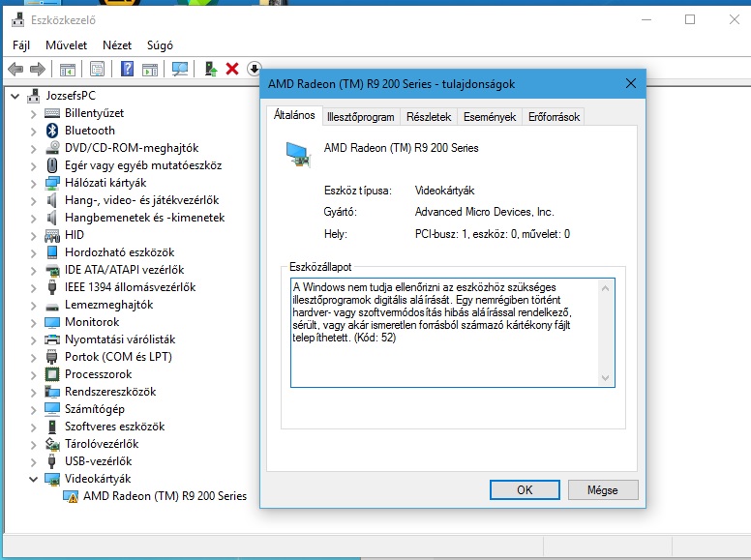751x560 pixels.
Task: Click the Billentyűzet keyboard icon
Action: [52, 113]
